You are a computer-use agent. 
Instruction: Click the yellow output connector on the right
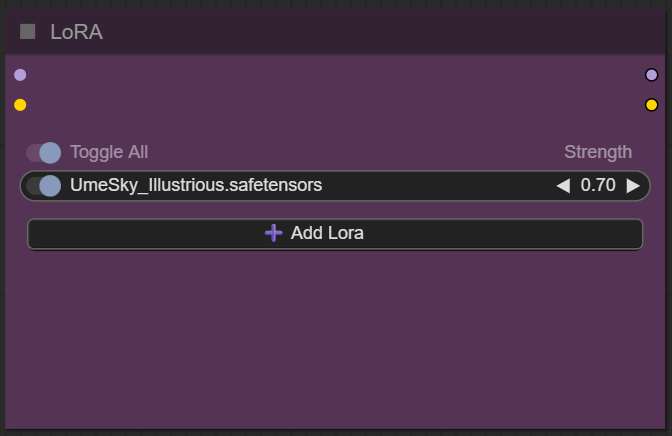pyautogui.click(x=652, y=105)
